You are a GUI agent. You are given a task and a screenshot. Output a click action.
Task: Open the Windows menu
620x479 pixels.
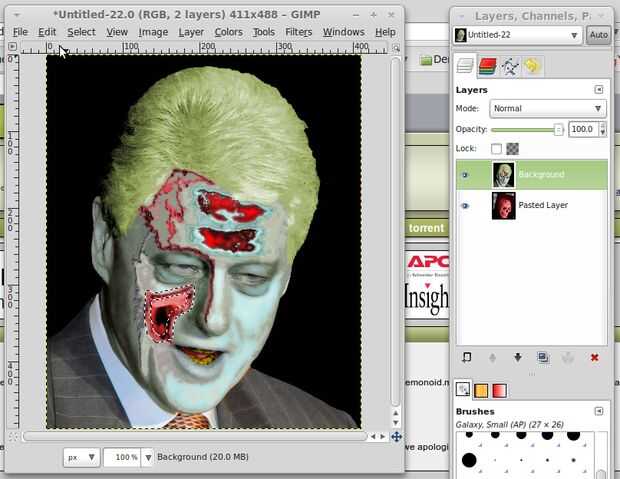pos(344,32)
